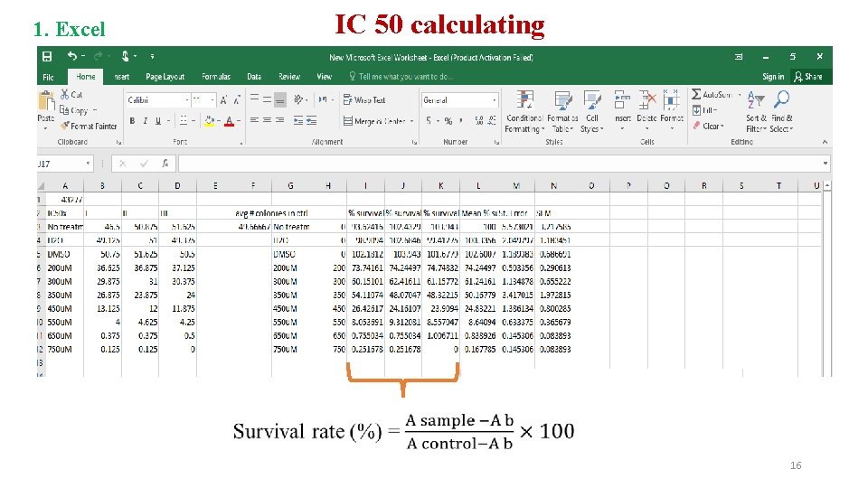Click Wrap Text
The width and height of the screenshot is (868, 488).
pos(364,100)
